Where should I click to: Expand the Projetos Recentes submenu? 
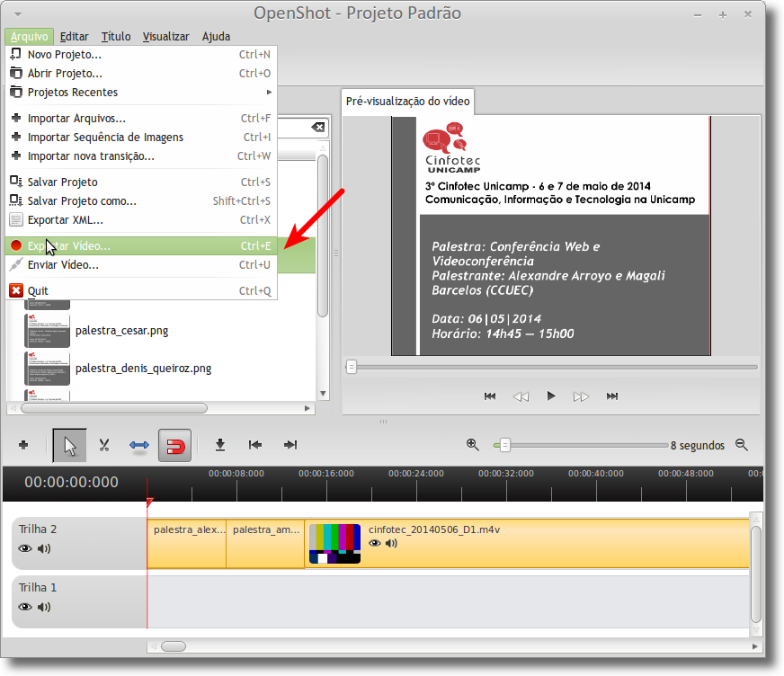coord(141,93)
